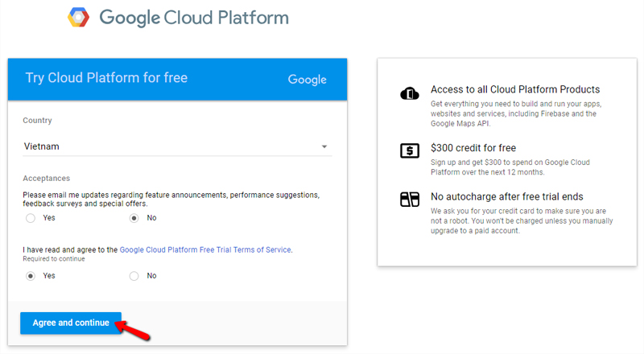The height and width of the screenshot is (354, 644).
Task: Click the Access to all Cloud Platform Products heading
Action: click(x=515, y=89)
